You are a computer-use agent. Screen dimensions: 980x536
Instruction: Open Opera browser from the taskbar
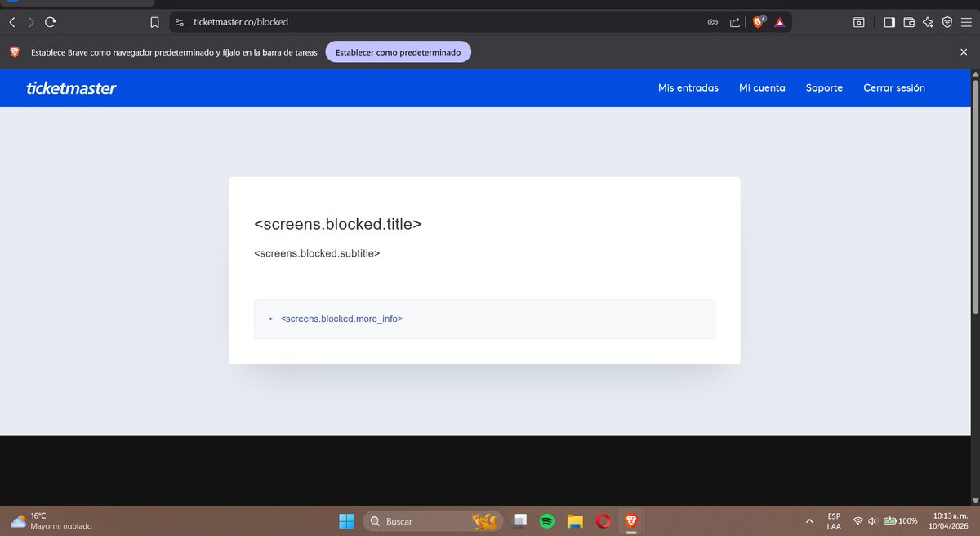click(x=603, y=520)
